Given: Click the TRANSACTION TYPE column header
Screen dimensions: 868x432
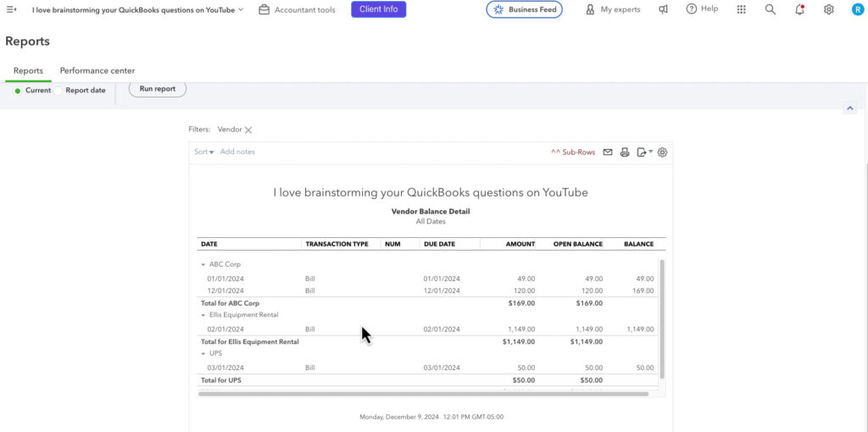Looking at the screenshot, I should pos(337,244).
